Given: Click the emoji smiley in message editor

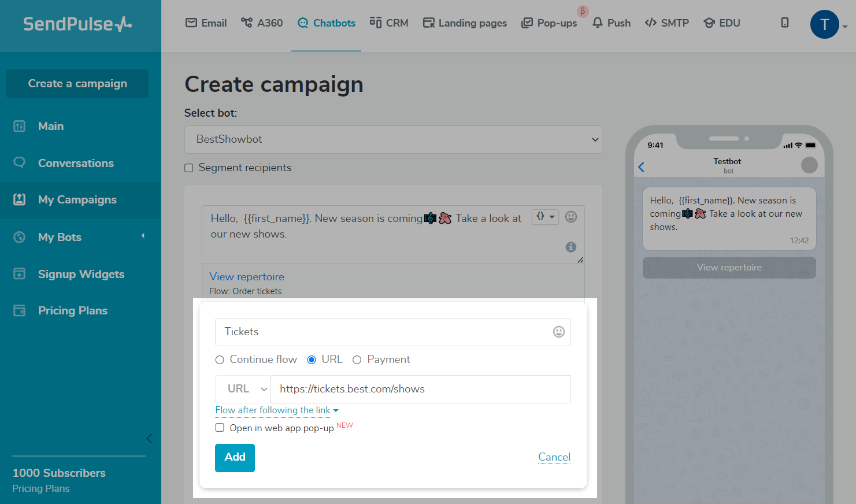Looking at the screenshot, I should (571, 217).
